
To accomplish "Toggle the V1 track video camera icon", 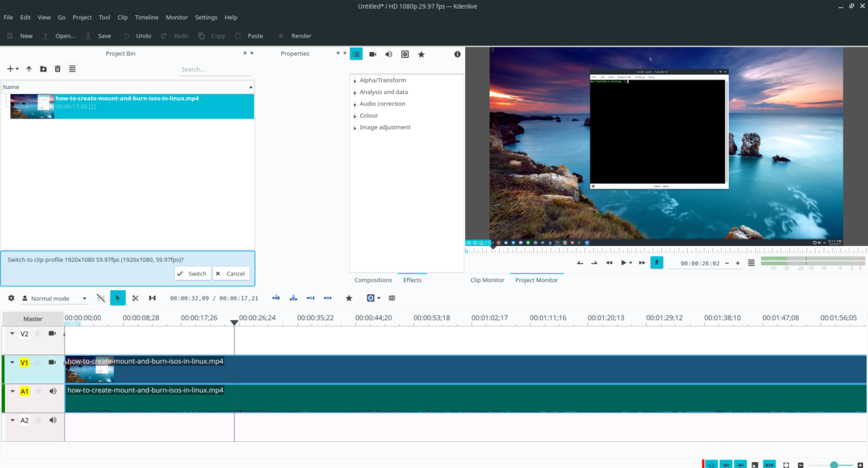I will tap(52, 362).
